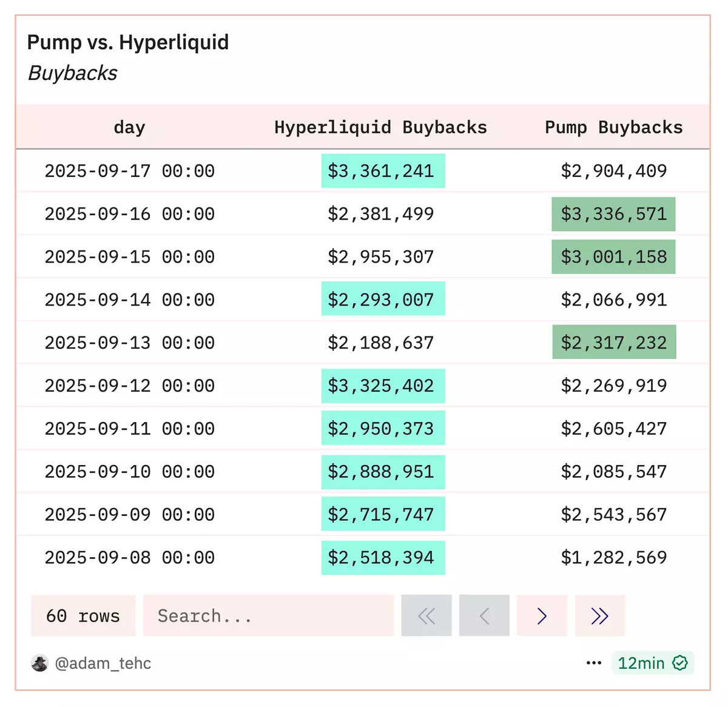Click the Buybacks subtitle text

click(73, 73)
